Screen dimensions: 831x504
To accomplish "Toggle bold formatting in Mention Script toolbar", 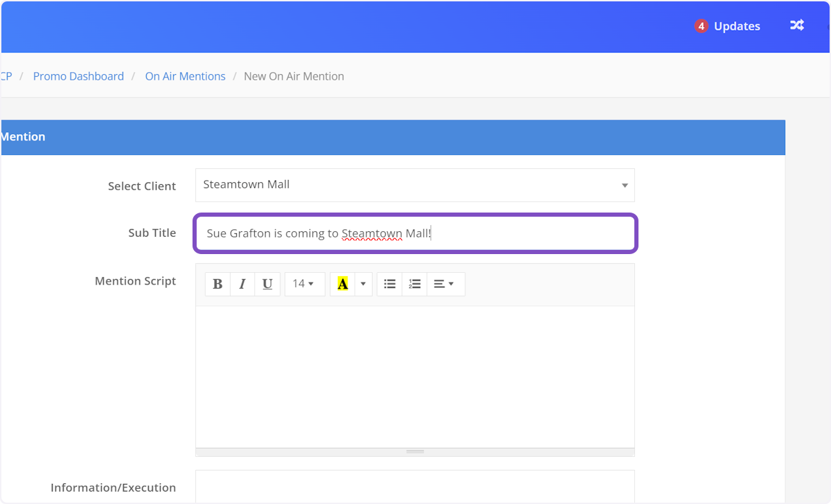I will click(x=217, y=284).
